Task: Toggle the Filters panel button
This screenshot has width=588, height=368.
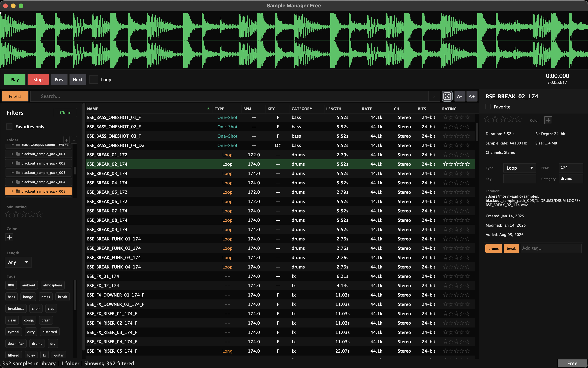Action: coord(15,96)
